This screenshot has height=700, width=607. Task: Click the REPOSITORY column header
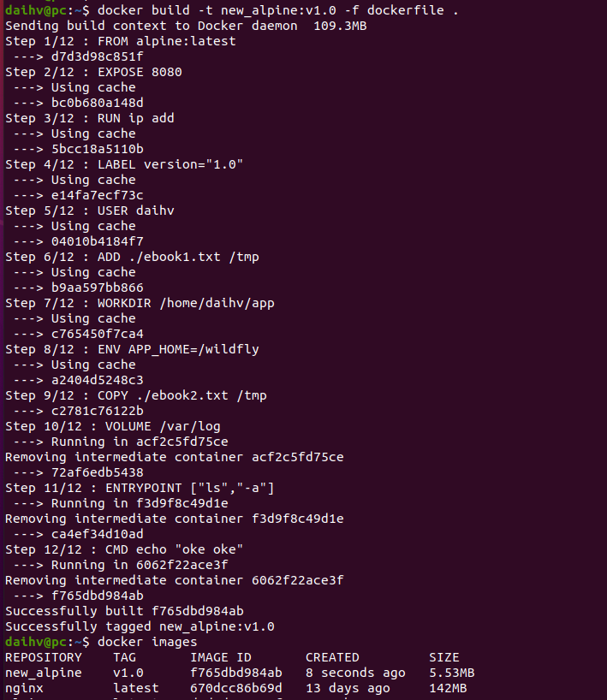44,657
